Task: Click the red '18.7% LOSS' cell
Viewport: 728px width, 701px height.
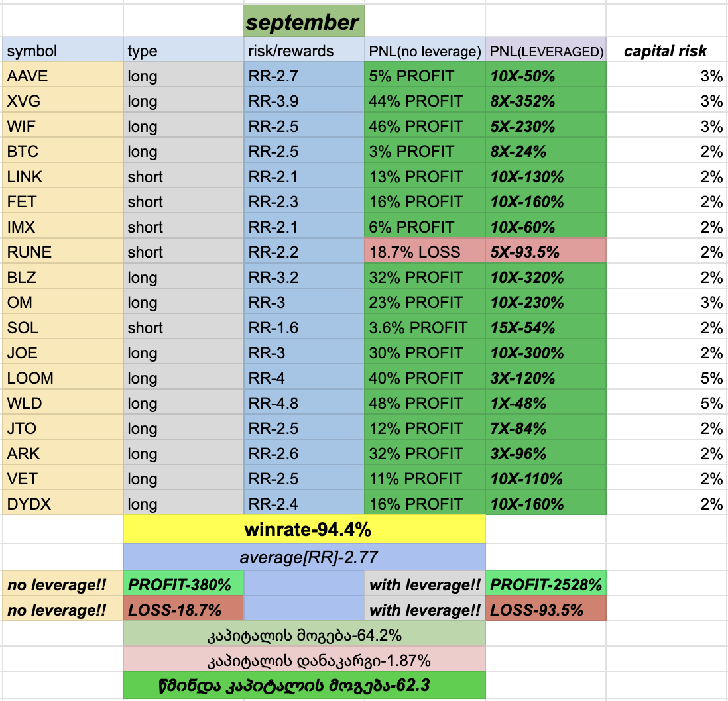Action: pyautogui.click(x=424, y=252)
